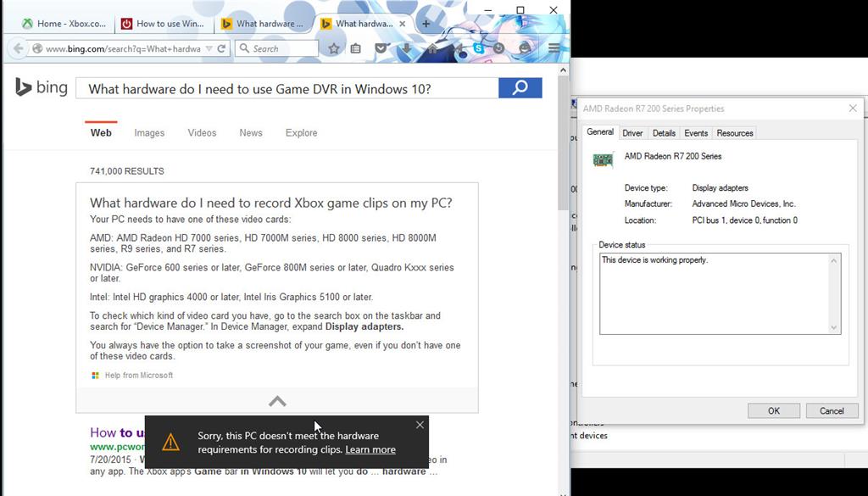
Task: Click the bold 'Display adapters.' text
Action: pyautogui.click(x=364, y=326)
